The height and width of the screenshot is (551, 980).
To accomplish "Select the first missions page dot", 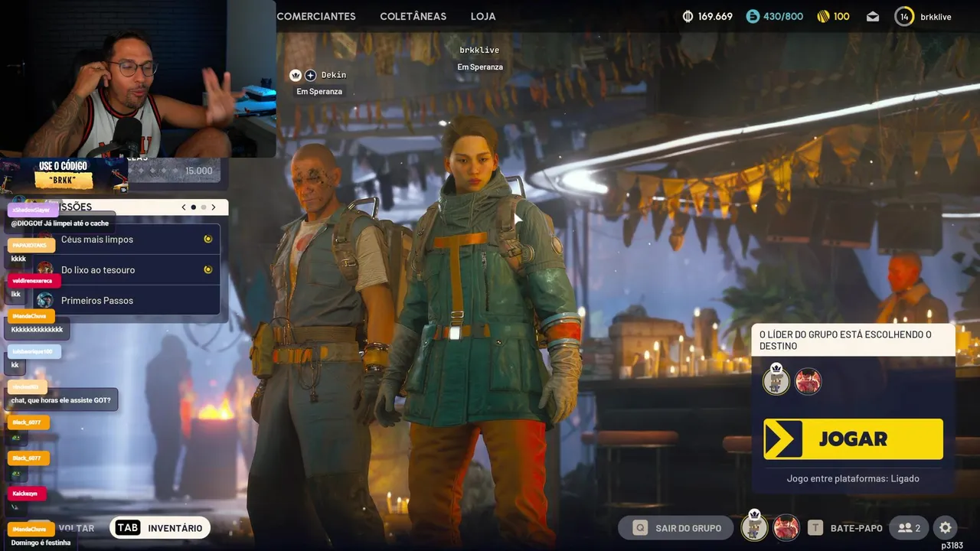I will coord(194,207).
